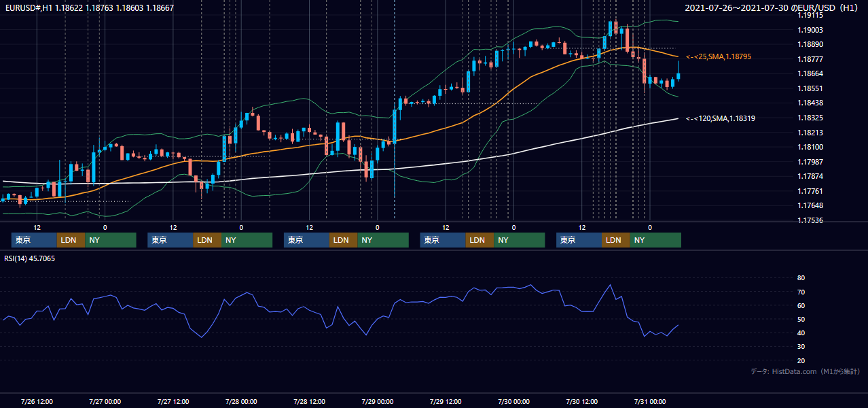Click the white 120 SMA label 1.18319

[x=721, y=118]
